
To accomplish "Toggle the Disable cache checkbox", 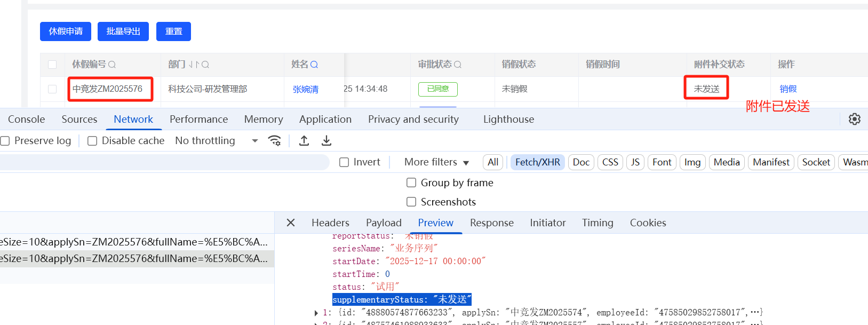I will point(92,141).
